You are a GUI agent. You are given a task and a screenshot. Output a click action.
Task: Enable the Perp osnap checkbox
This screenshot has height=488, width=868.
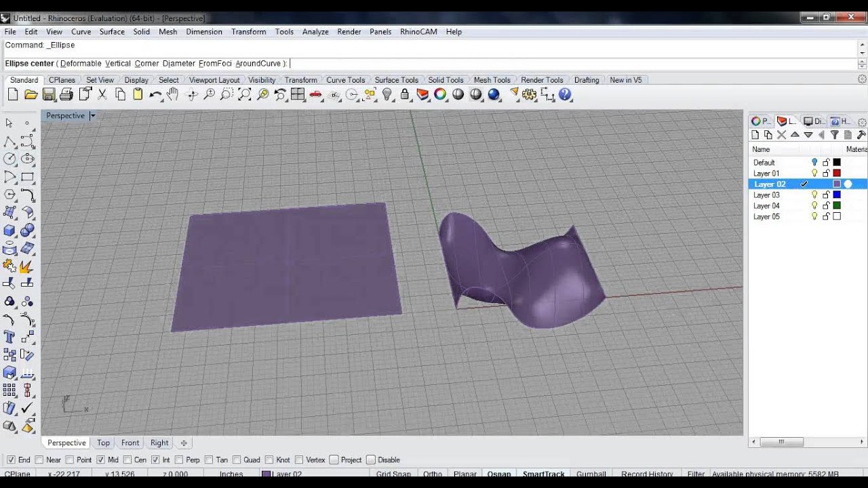point(179,460)
